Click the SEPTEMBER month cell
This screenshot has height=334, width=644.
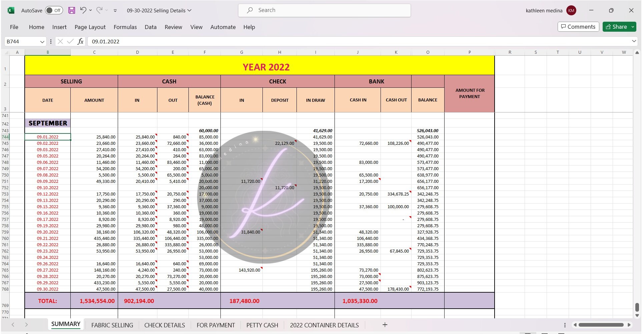48,123
